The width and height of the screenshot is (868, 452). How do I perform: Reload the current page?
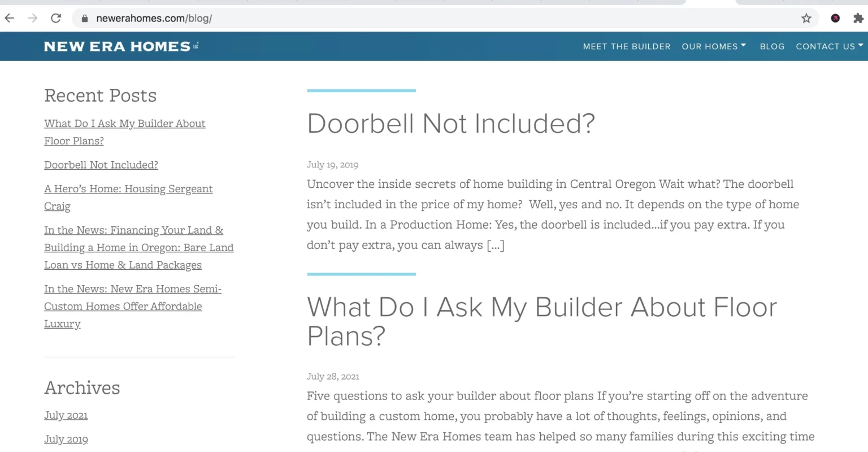[x=55, y=18]
